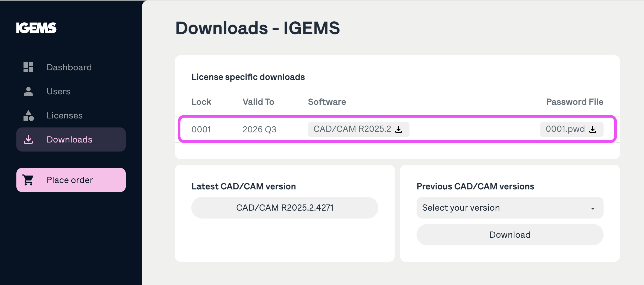Click download arrow next to CAD/CAM R2025.2
The image size is (644, 285).
[x=399, y=129]
